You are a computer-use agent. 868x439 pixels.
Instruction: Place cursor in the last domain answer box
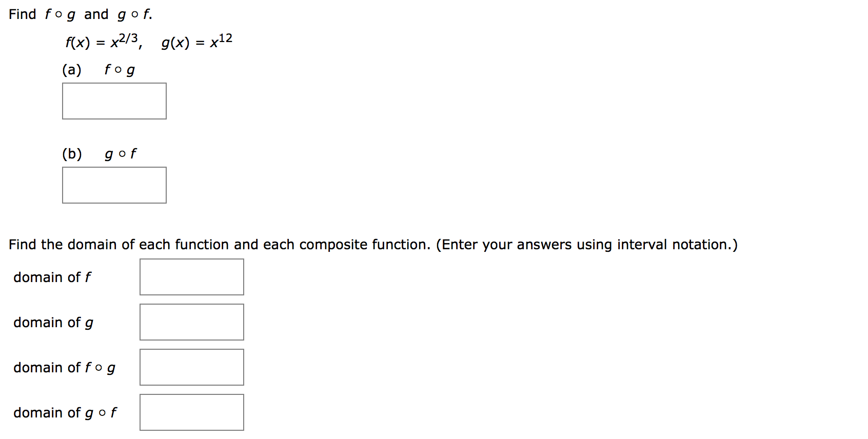click(191, 412)
